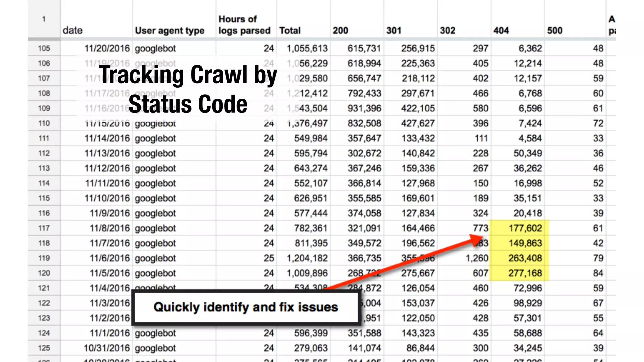Viewport: 644px width, 362px height.
Task: Click total cell 279,063
Action: [x=303, y=348]
